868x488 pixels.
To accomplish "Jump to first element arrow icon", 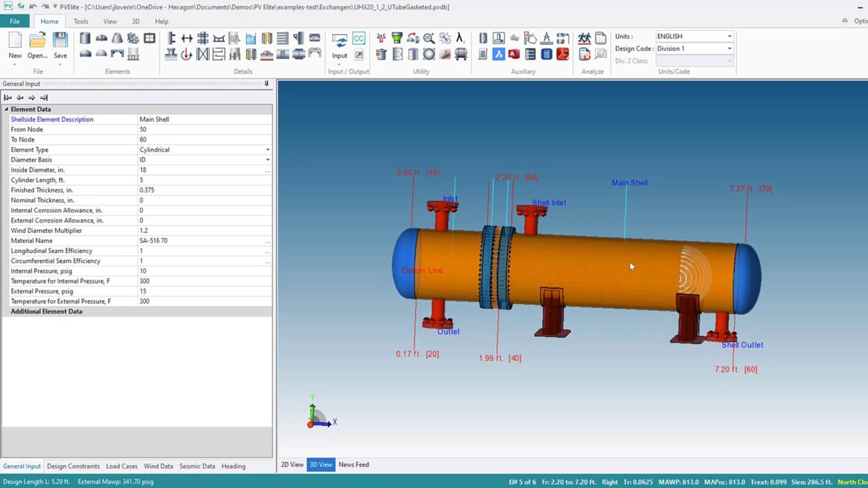I will [x=7, y=98].
